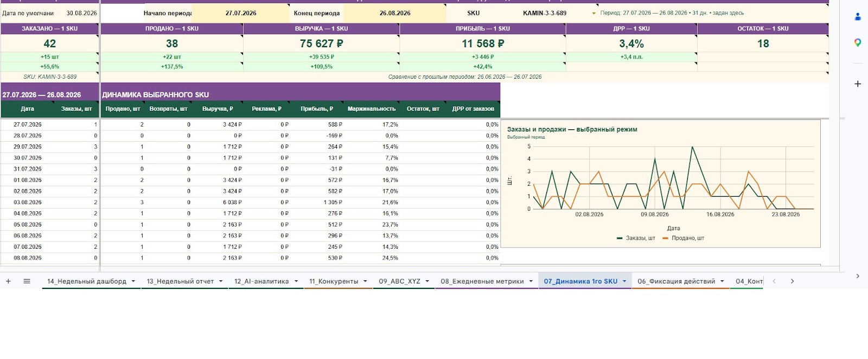Screen dimensions: 868x359
Task: Select the Реклама, ₽ column header
Action: click(x=266, y=109)
